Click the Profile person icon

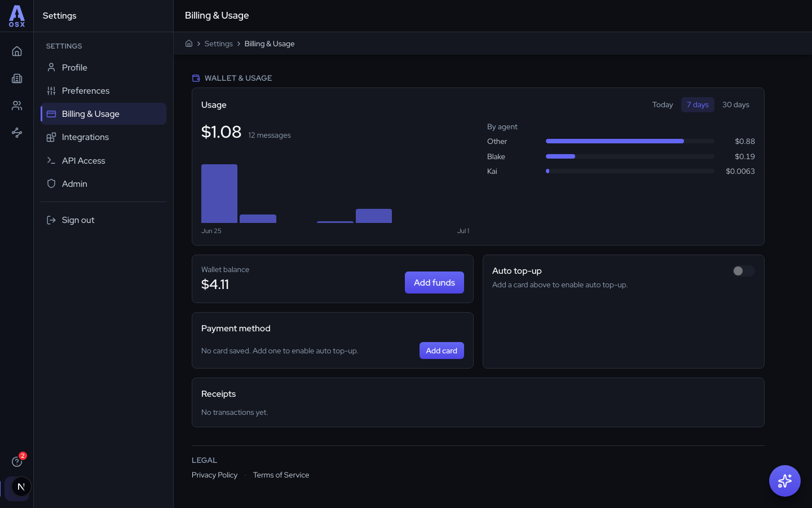point(51,67)
